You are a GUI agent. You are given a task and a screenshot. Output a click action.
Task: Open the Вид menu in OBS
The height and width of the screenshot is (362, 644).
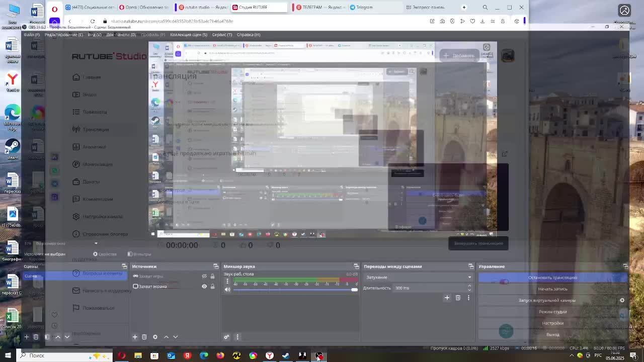click(95, 35)
